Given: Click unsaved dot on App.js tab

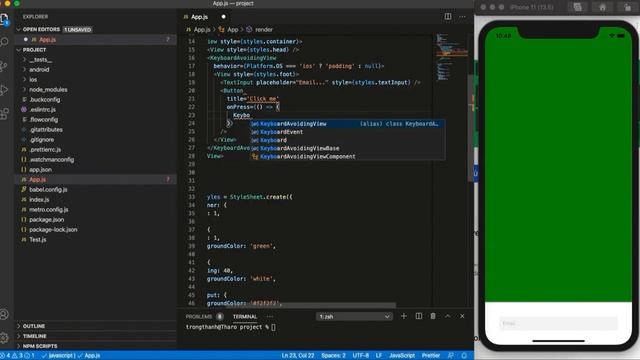Looking at the screenshot, I should pos(223,17).
